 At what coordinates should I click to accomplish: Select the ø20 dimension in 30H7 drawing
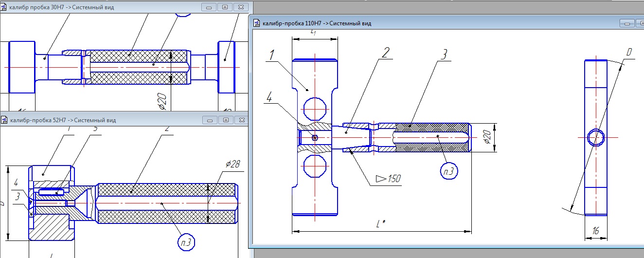[x=162, y=102]
